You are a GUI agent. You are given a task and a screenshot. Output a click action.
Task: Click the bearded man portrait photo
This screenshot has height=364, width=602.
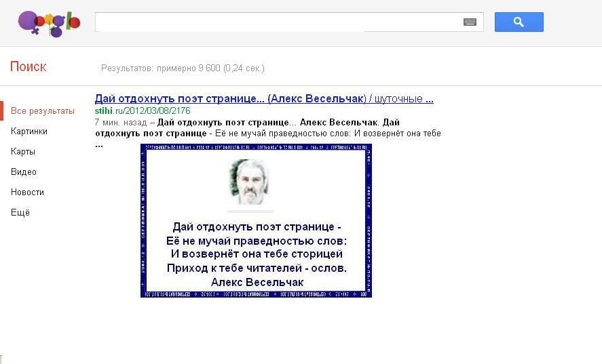250,182
